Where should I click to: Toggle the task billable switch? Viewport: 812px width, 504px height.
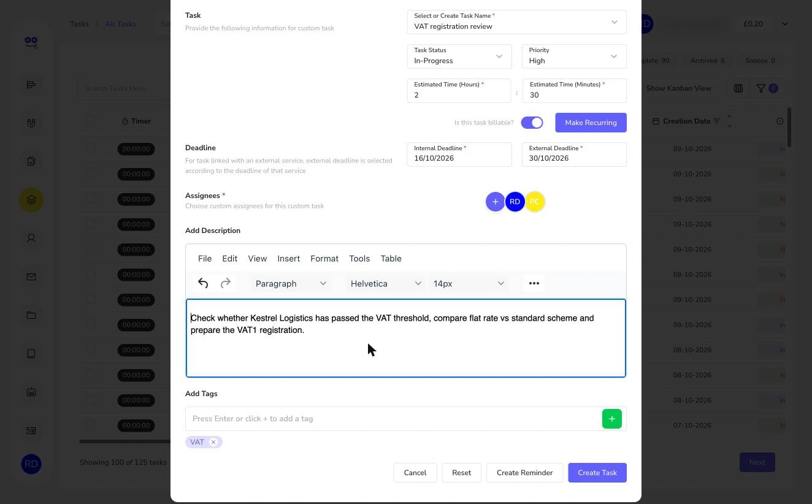click(x=532, y=123)
